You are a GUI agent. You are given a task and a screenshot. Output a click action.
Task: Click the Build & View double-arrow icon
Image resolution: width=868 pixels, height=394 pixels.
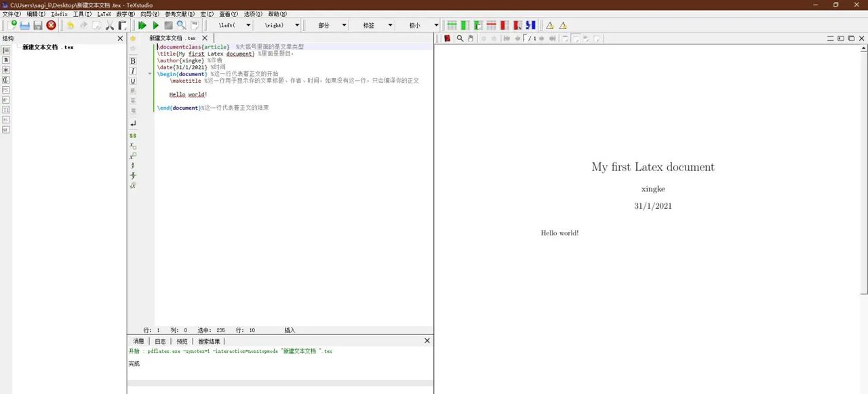click(142, 25)
